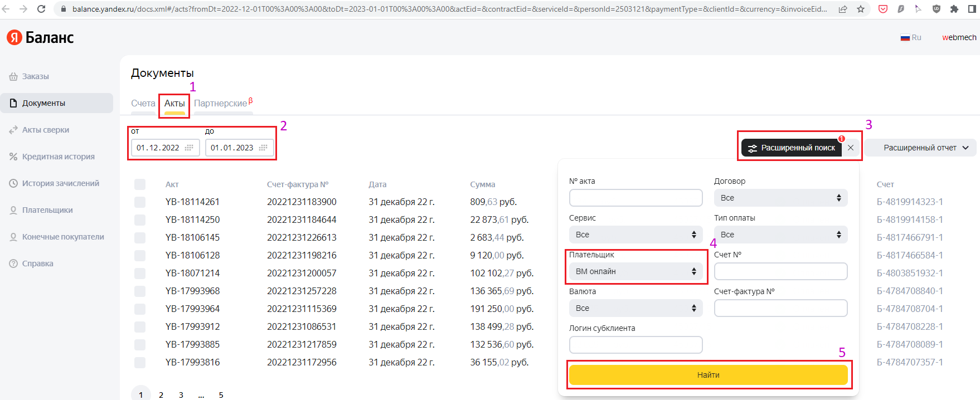Switch to the Счета tab
Image resolution: width=980 pixels, height=400 pixels.
(x=143, y=103)
